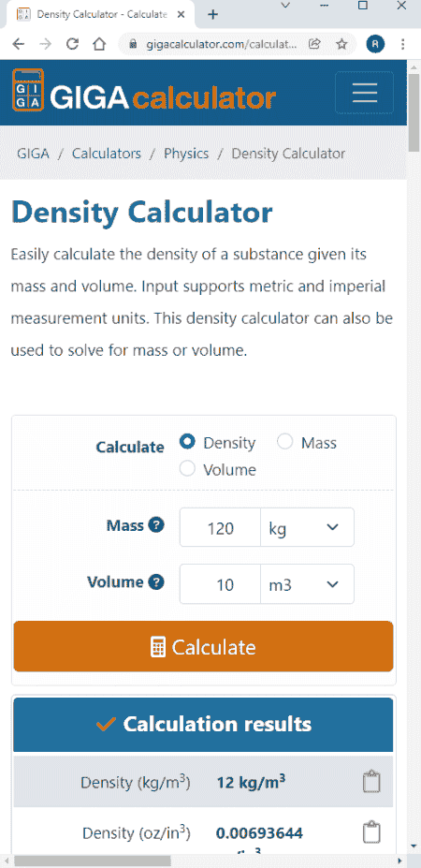
Task: Bookmark this page with the star icon
Action: click(x=341, y=44)
